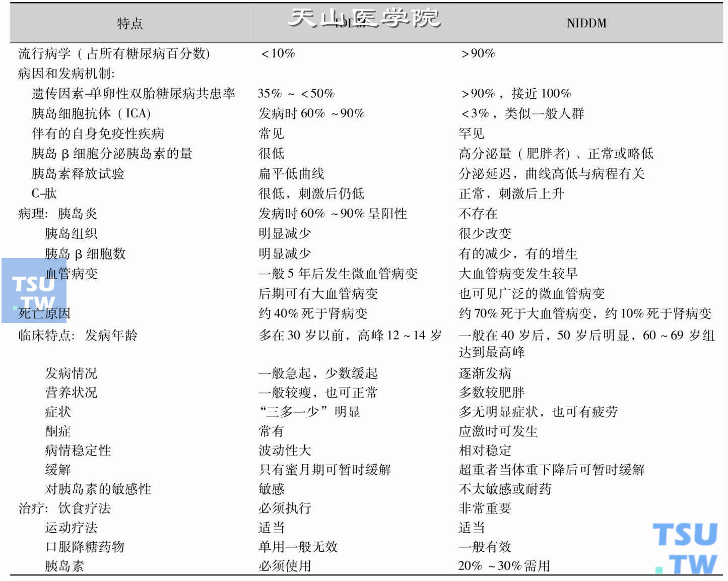Click the ">90%" epidemiology cell
The width and height of the screenshot is (728, 581).
pyautogui.click(x=478, y=53)
